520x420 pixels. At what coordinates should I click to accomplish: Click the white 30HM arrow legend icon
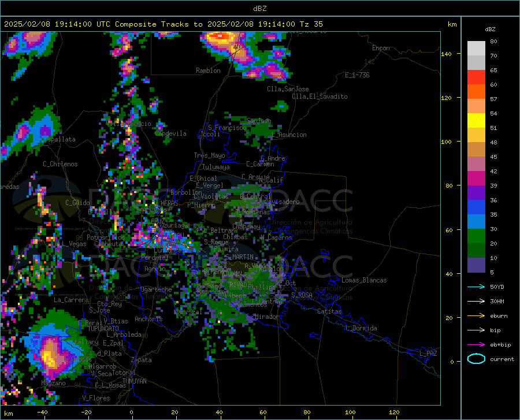pyautogui.click(x=476, y=302)
